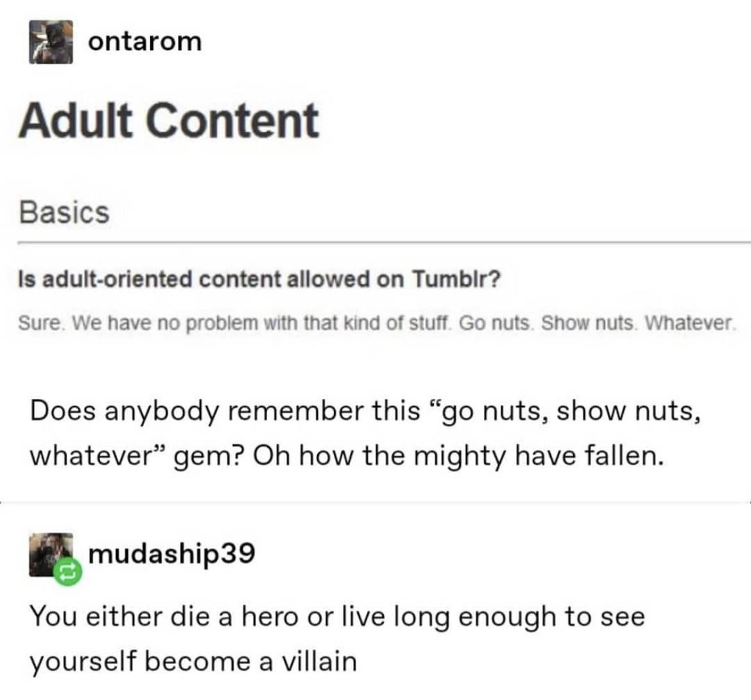Screen dimensions: 751x700
Task: Click the word "Tumblr?" in the bold question
Action: click(456, 279)
